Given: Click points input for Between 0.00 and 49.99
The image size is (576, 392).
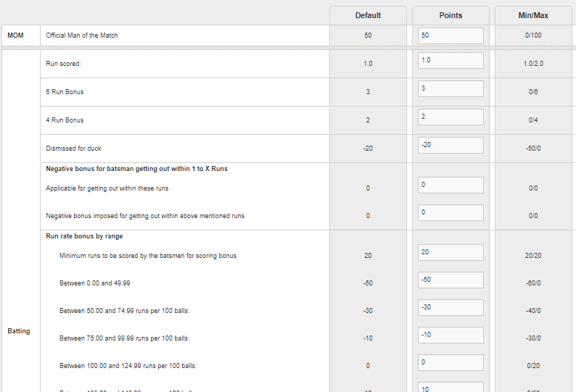Looking at the screenshot, I should point(450,280).
